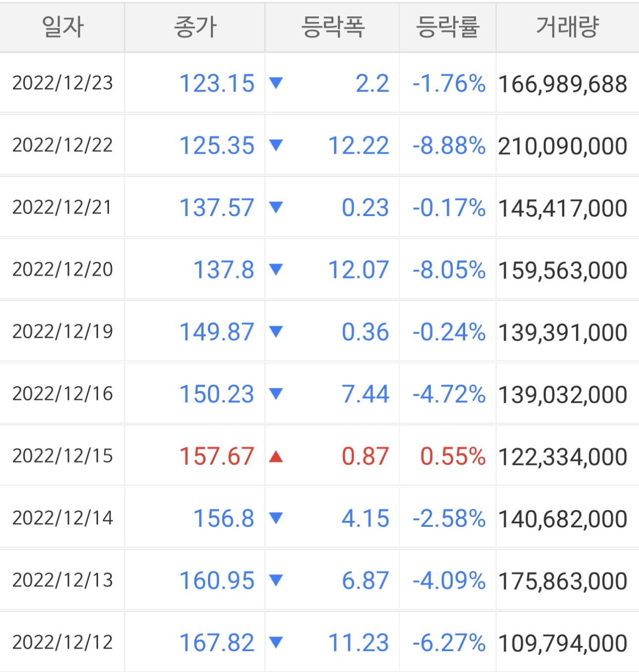Viewport: 639px width, 672px height.
Task: Click the change rate -0.17%
Action: tap(449, 208)
